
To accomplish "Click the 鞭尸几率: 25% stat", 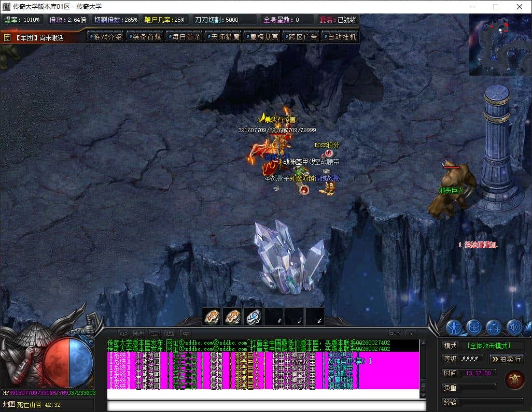I will (x=164, y=20).
